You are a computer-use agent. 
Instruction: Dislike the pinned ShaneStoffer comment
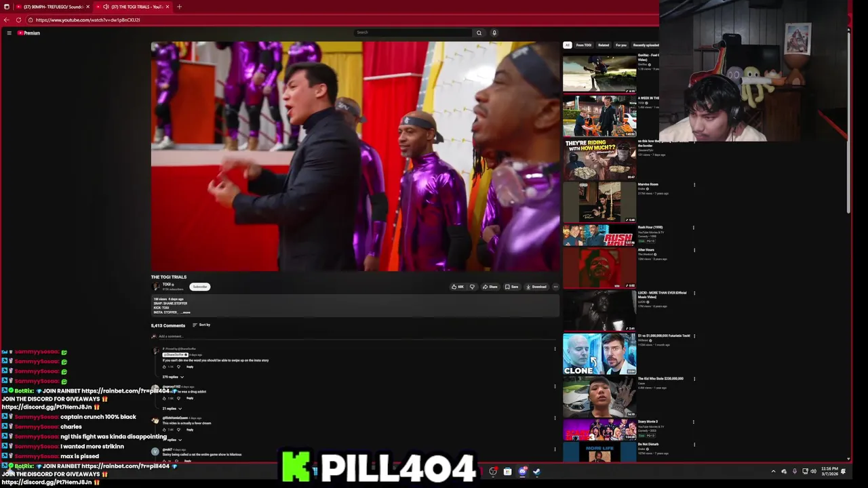coord(178,367)
